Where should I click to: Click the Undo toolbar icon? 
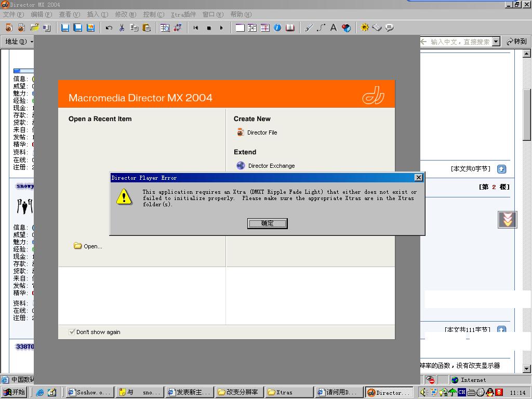coord(109,28)
